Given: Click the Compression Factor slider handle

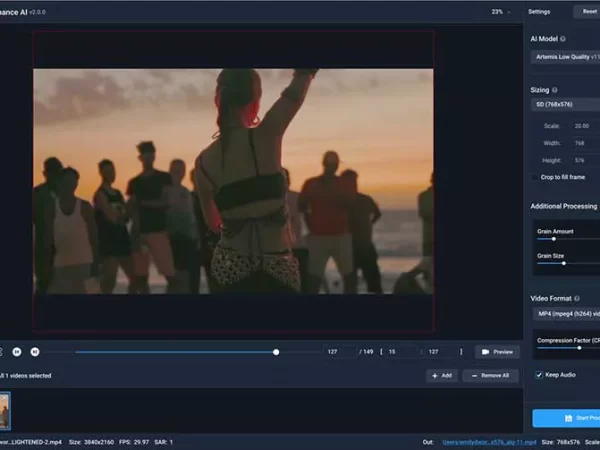Looking at the screenshot, I should (x=579, y=348).
